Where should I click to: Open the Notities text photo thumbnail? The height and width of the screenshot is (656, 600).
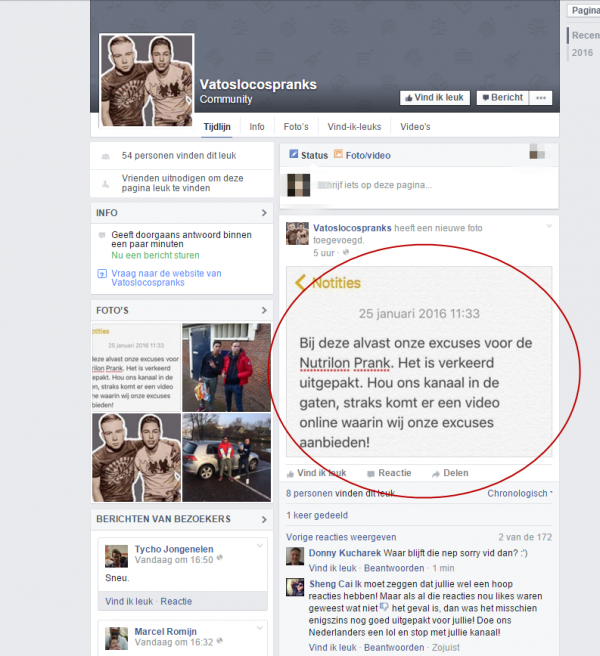(136, 367)
